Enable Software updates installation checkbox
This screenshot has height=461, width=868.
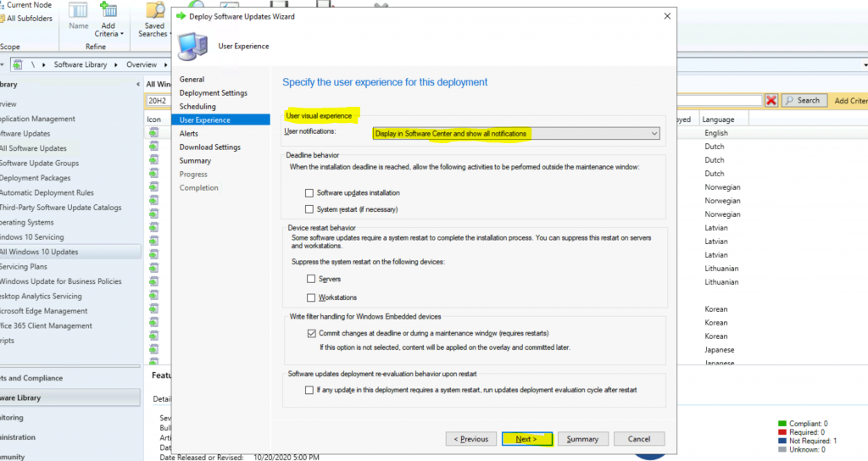(x=309, y=193)
